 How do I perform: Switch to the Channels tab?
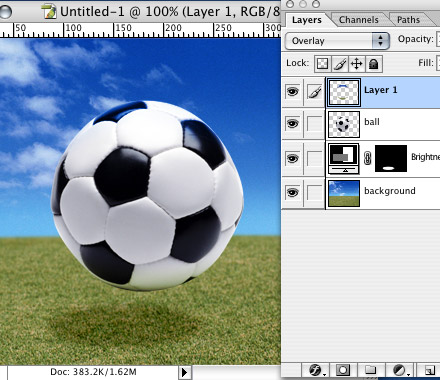(x=359, y=20)
